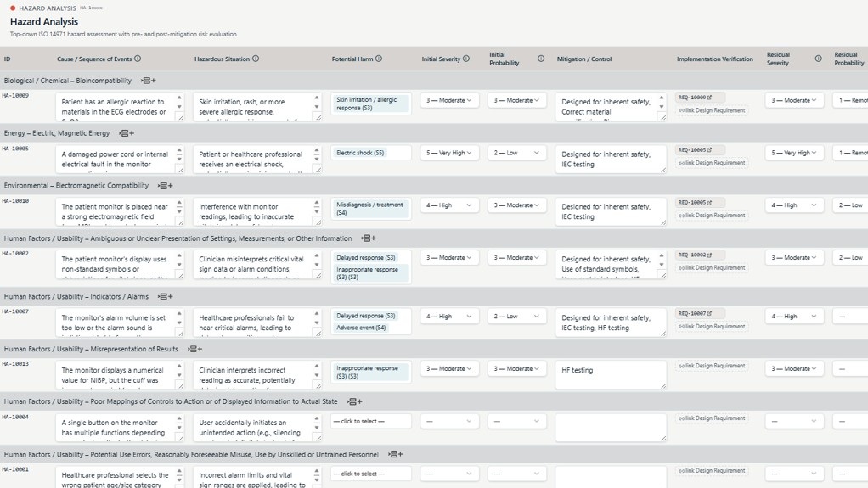Click info icon beside Cause / Sequence of Events
The width and height of the screenshot is (868, 488).
pos(138,59)
